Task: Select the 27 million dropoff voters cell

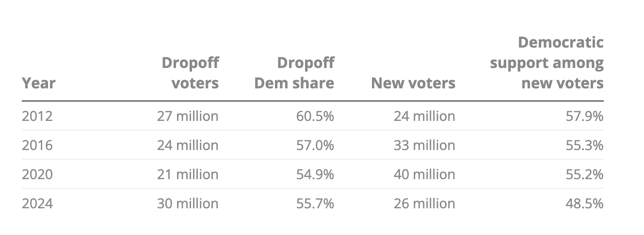Action: click(x=188, y=116)
